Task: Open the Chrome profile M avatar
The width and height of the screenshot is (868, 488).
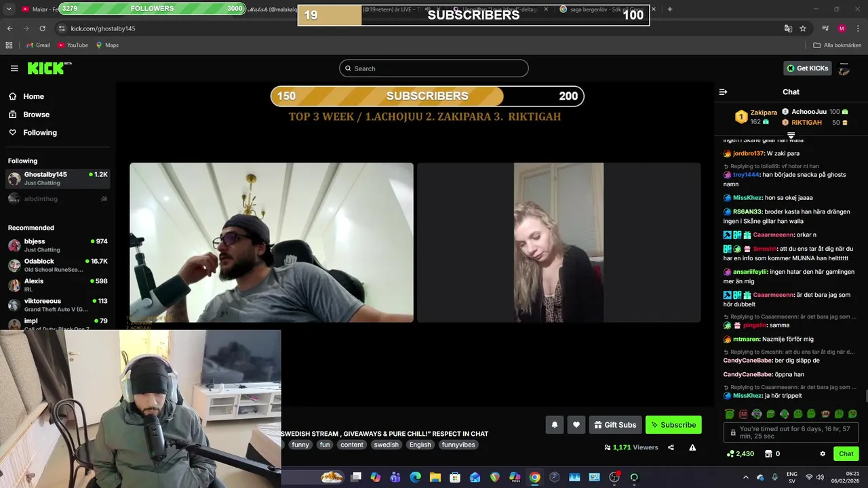Action: [x=842, y=28]
